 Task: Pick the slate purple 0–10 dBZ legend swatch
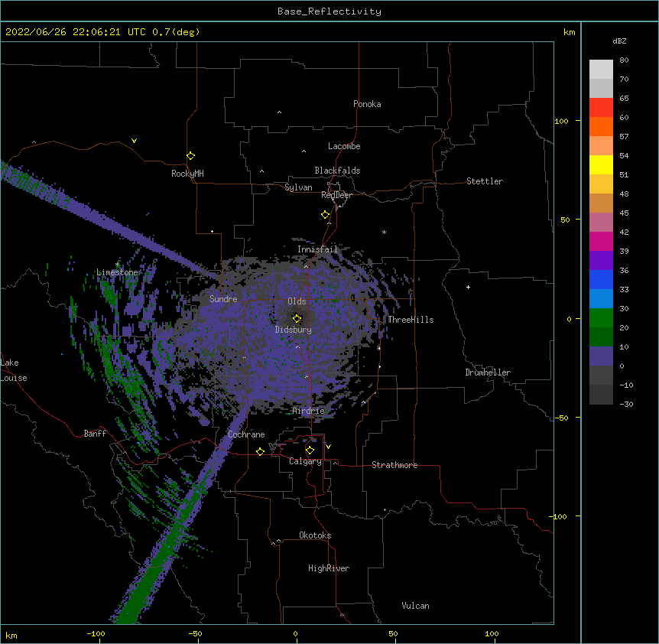(x=601, y=356)
